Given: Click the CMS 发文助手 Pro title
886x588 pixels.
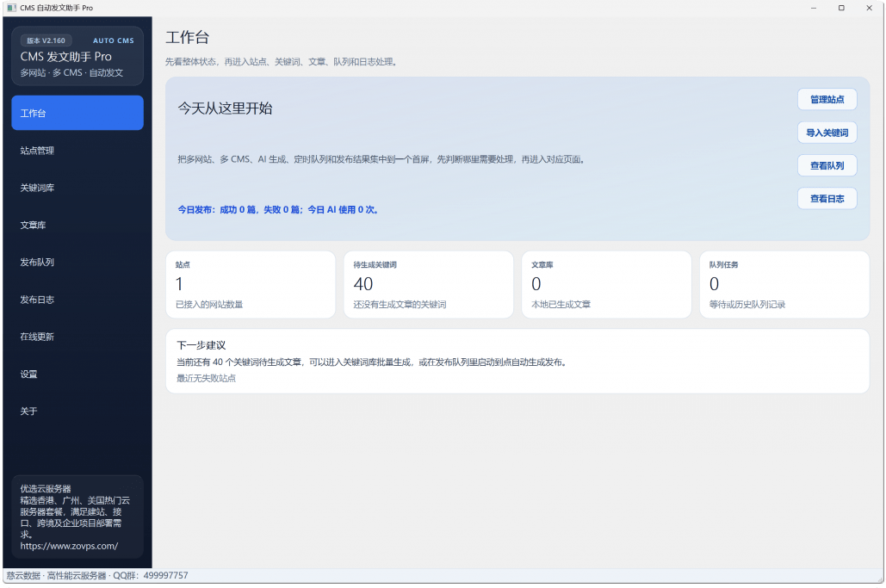Looking at the screenshot, I should click(66, 57).
